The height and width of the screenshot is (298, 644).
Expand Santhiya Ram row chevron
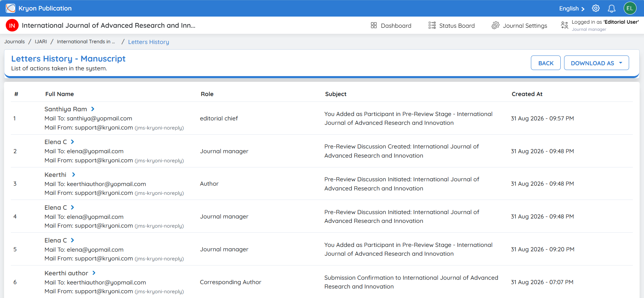pos(93,109)
